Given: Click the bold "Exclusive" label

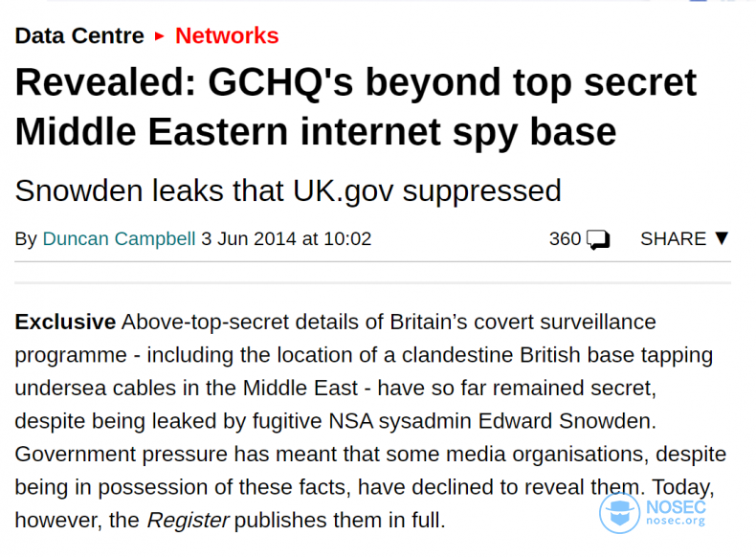Looking at the screenshot, I should 66,322.
